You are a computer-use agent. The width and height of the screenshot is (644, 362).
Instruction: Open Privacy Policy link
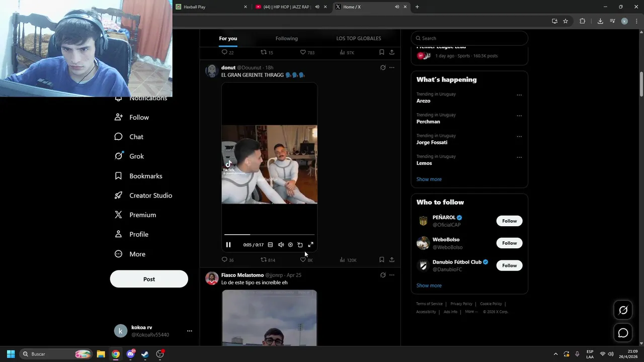coord(461,304)
